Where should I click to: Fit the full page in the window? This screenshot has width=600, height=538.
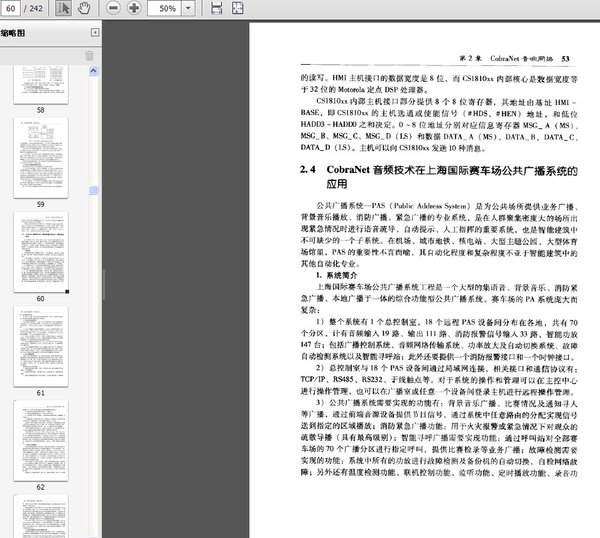pos(238,8)
